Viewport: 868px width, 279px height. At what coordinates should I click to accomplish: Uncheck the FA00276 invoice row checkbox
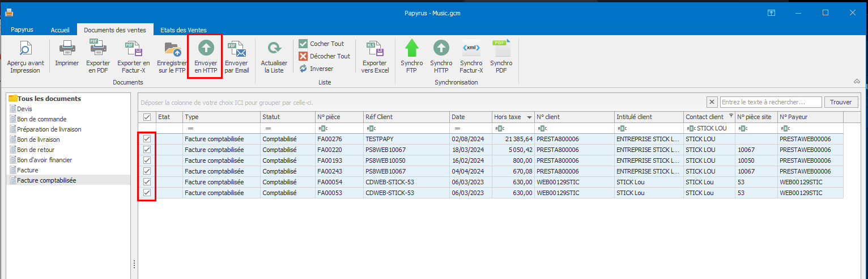[x=147, y=139]
